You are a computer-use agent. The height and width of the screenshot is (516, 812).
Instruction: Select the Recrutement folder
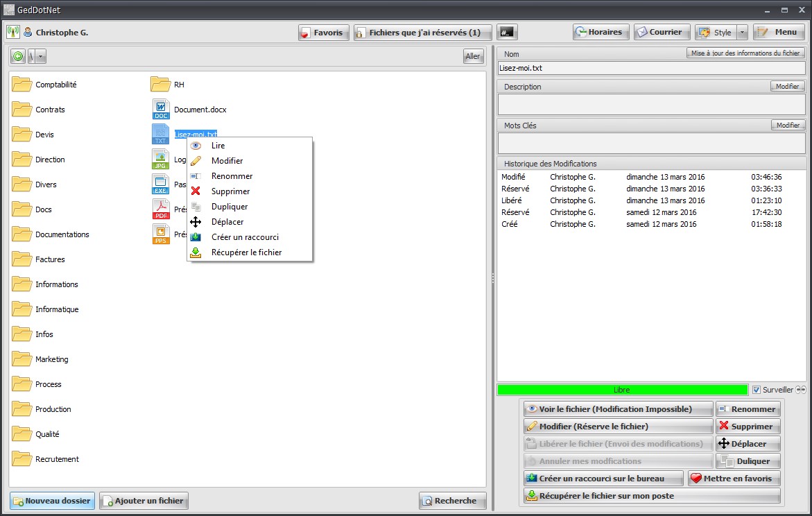point(46,459)
